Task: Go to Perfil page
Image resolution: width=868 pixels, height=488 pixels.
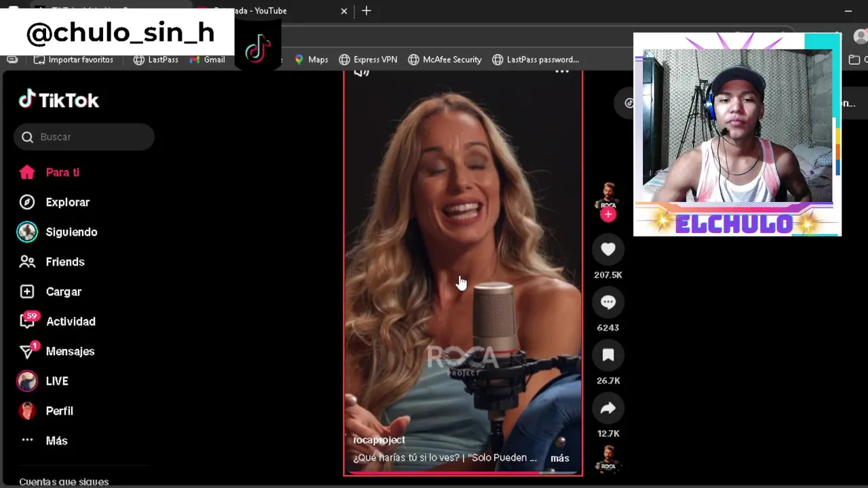Action: click(x=60, y=411)
